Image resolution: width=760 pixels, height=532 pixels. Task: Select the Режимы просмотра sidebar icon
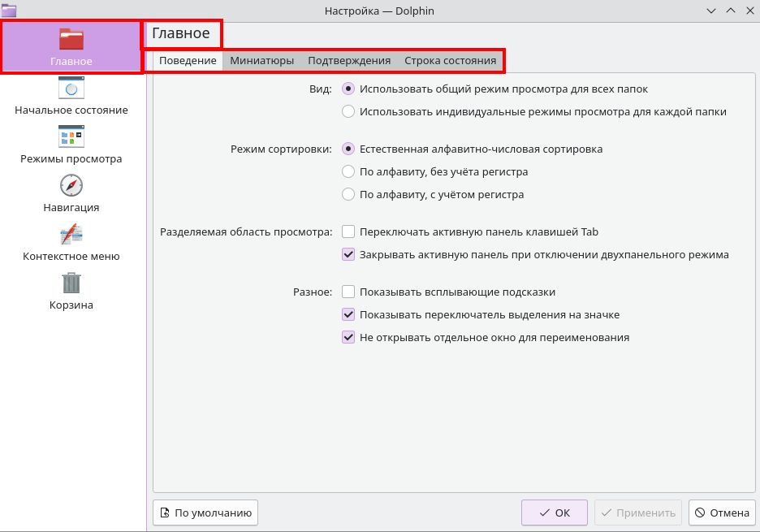coord(71,136)
